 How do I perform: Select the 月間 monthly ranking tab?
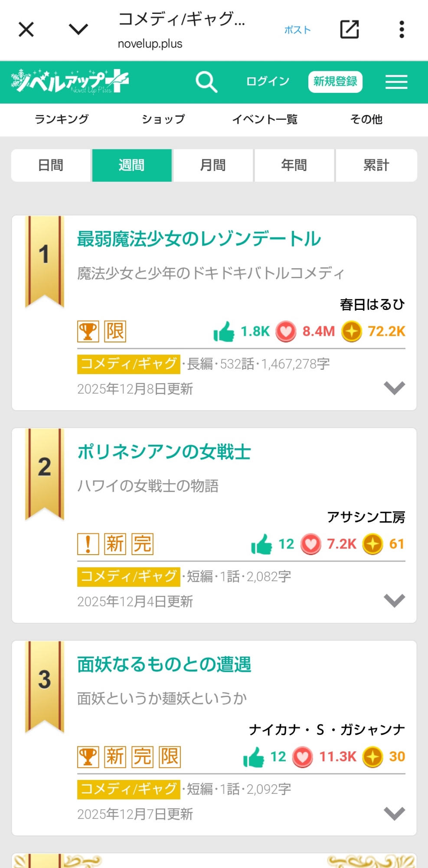tap(213, 165)
